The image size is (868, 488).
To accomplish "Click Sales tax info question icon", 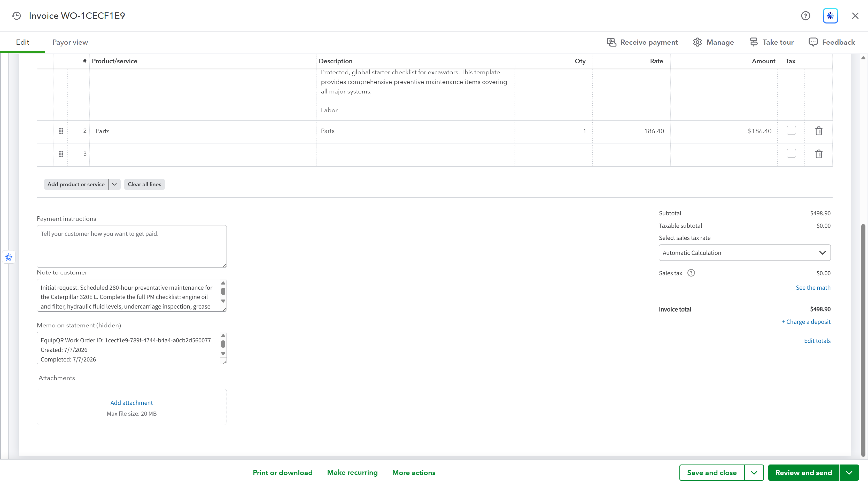I will click(691, 273).
